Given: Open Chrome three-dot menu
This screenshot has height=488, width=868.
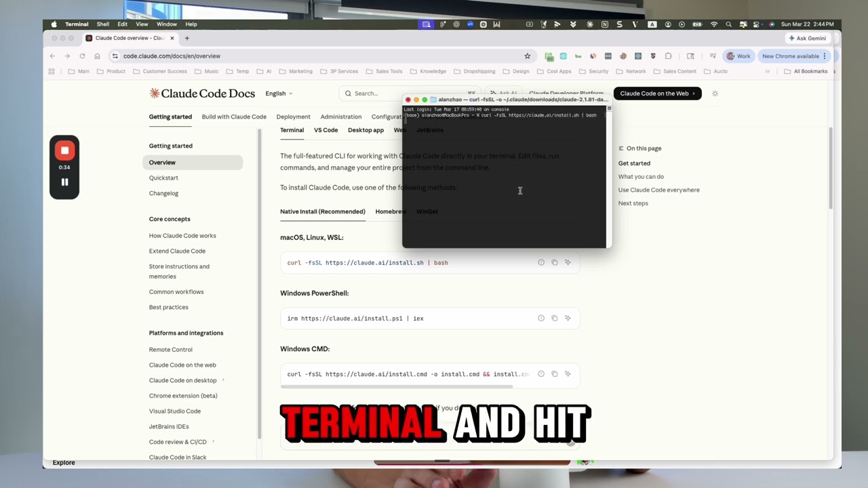Looking at the screenshot, I should pos(825,56).
